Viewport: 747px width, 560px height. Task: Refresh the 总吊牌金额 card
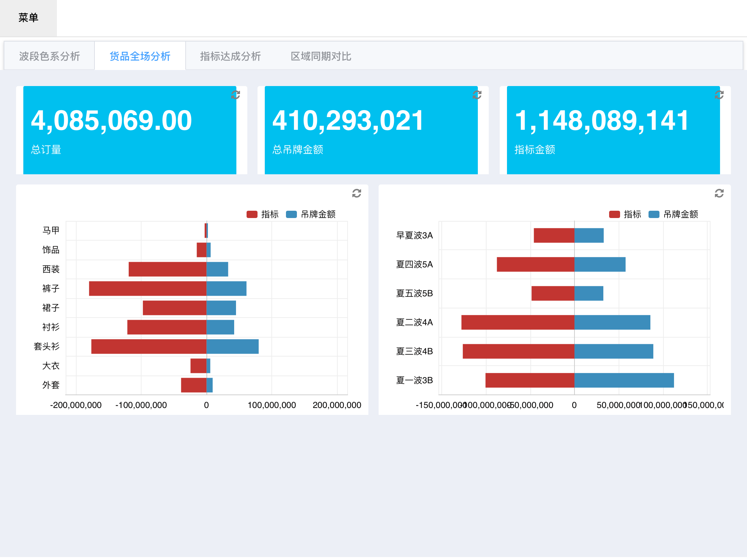477,95
